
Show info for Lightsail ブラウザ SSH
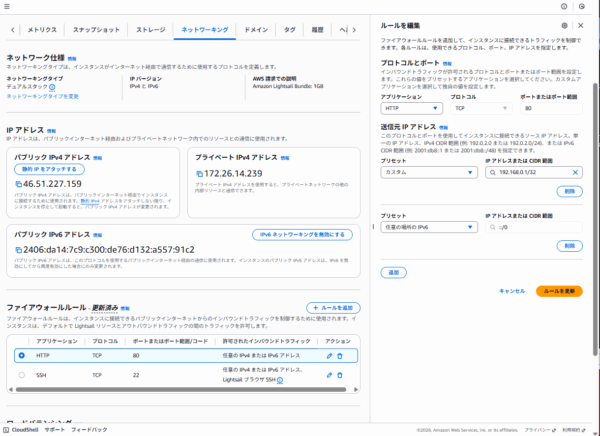[x=280, y=380]
